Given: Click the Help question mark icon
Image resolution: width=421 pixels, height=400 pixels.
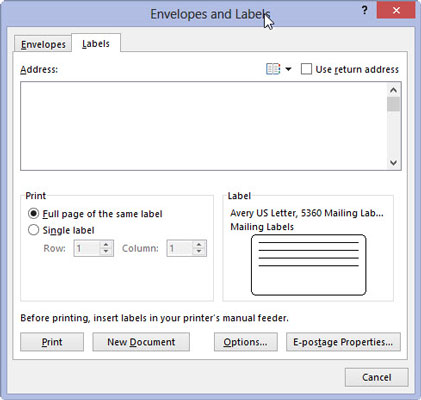Looking at the screenshot, I should (365, 10).
